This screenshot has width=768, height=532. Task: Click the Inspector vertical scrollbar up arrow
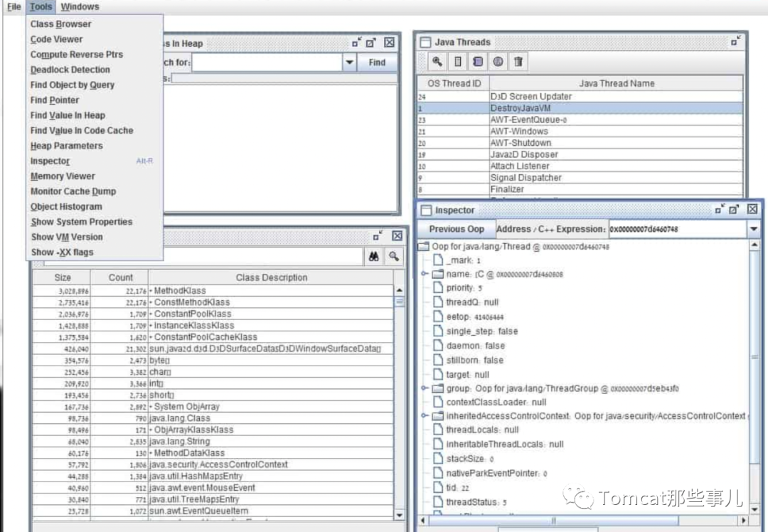point(754,245)
